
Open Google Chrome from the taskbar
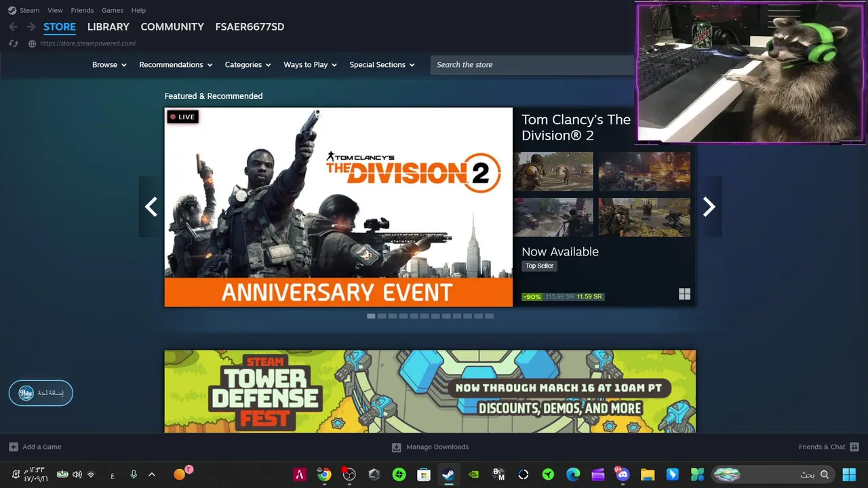(324, 474)
